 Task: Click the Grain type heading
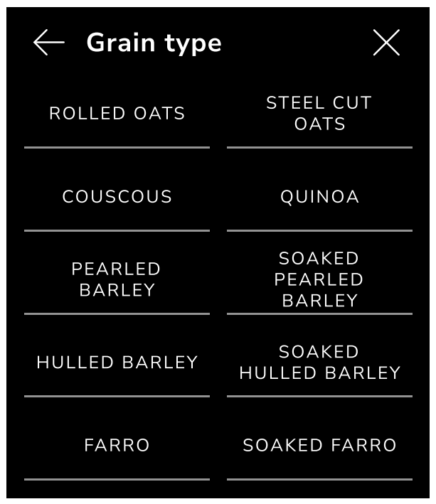click(154, 43)
